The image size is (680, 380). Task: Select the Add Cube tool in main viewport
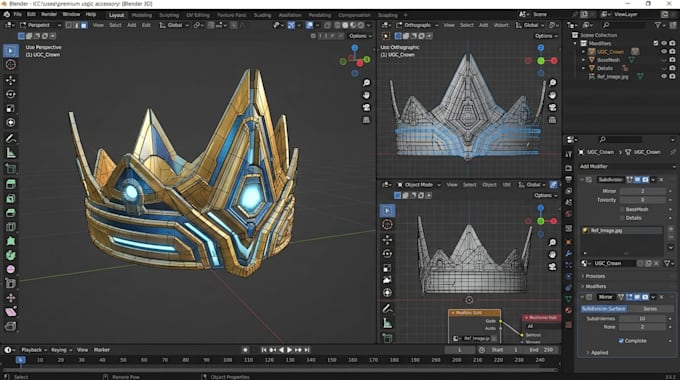[10, 168]
